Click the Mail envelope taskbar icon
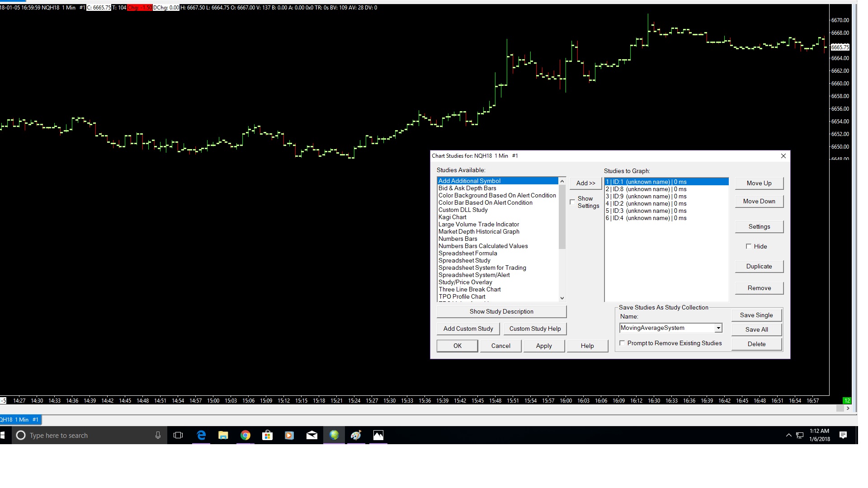 (312, 435)
